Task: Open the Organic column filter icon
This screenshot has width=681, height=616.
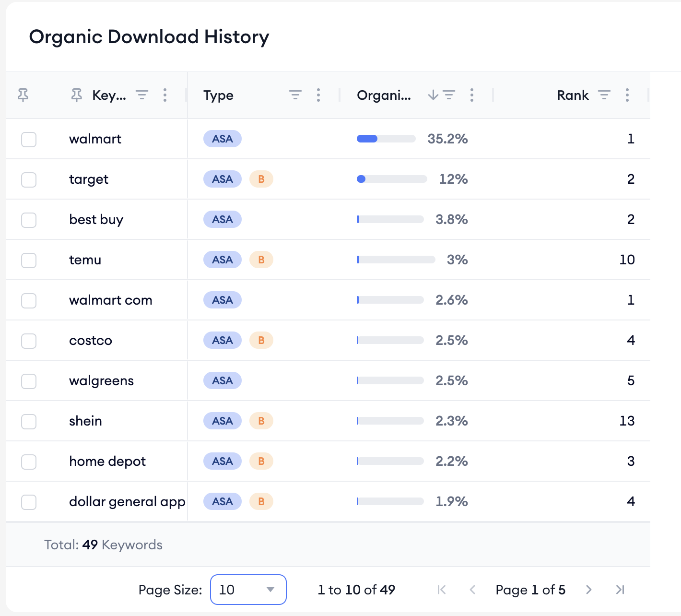Action: (x=449, y=95)
